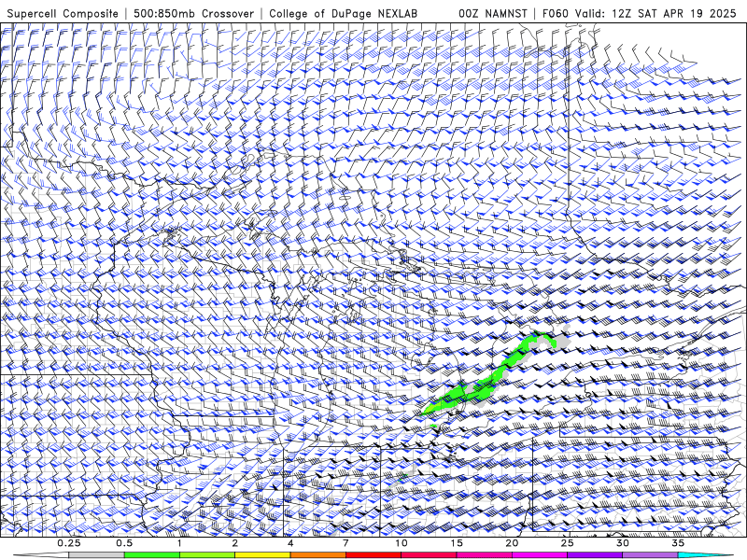
Task: Click the crimson 10–15 legend swatch
Action: 429,555
